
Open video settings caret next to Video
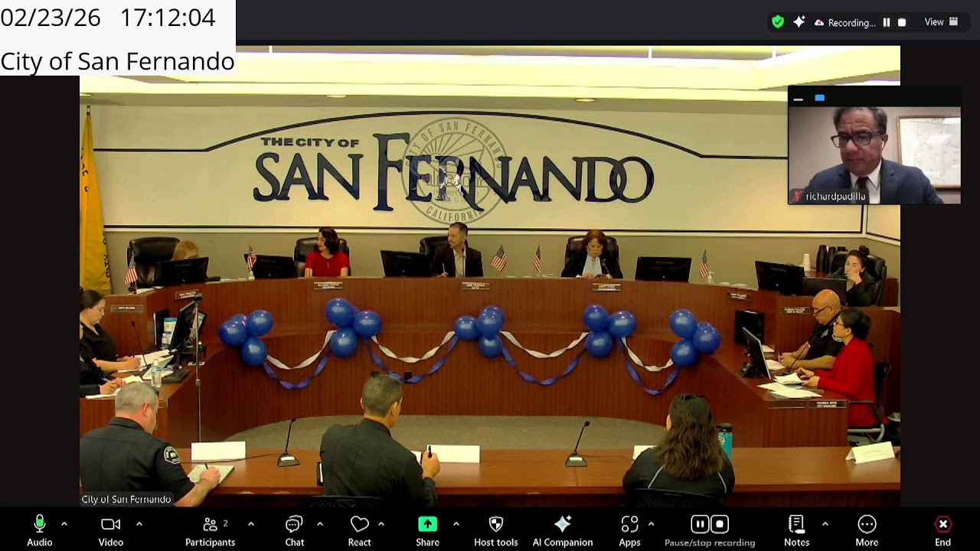click(x=139, y=524)
